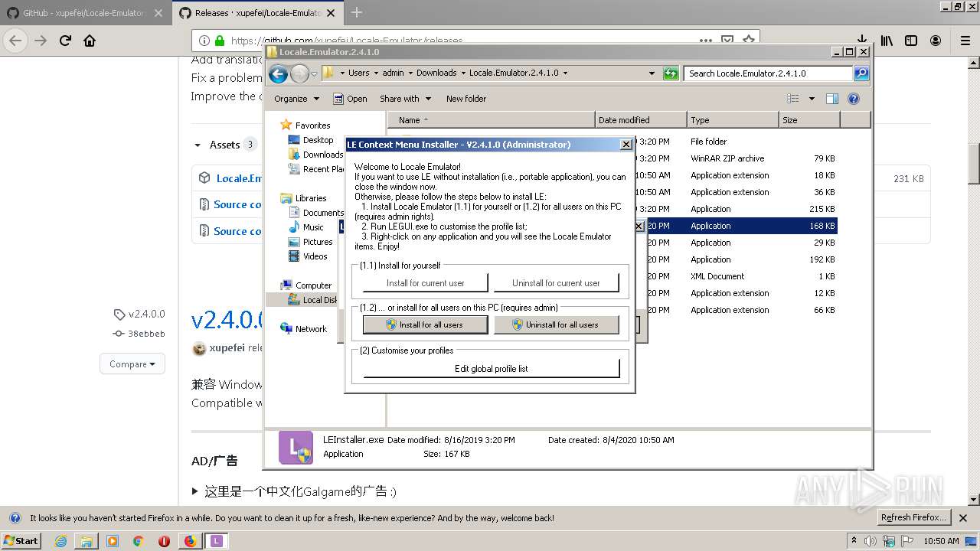Open Firefox account icon
980x551 pixels.
point(936,41)
